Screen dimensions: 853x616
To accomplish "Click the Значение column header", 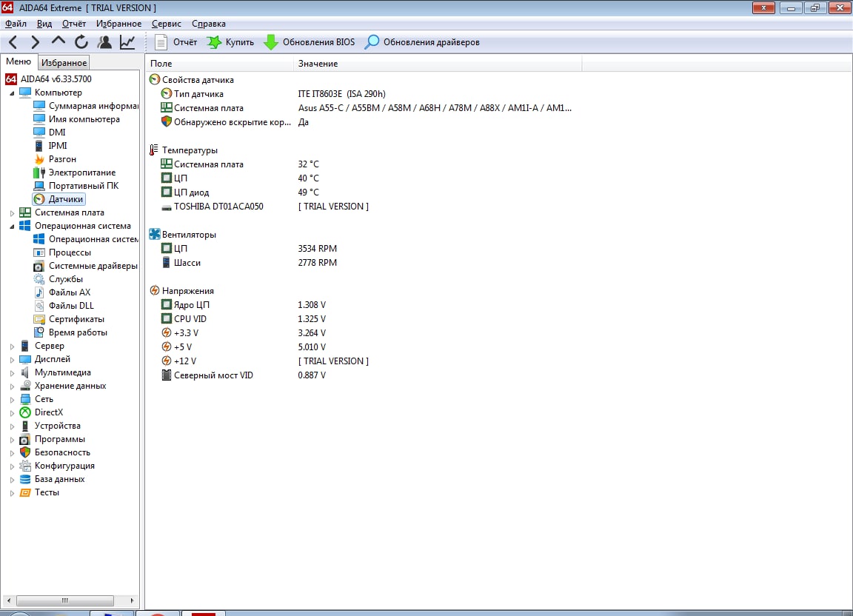I will (x=438, y=64).
